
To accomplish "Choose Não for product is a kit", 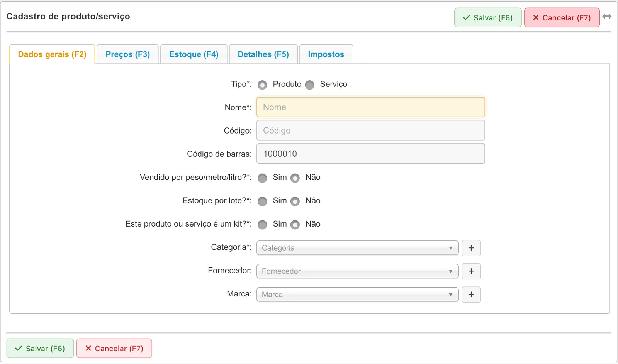I will click(295, 225).
